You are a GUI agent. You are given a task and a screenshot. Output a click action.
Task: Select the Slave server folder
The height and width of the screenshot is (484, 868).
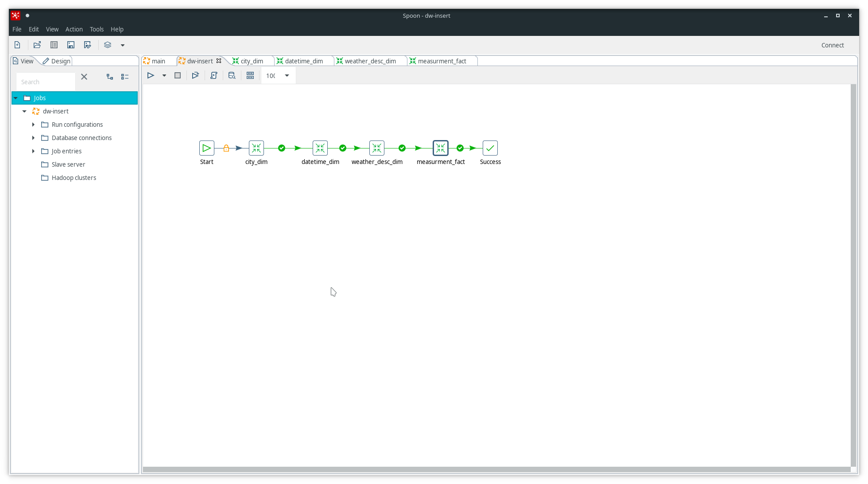[68, 164]
